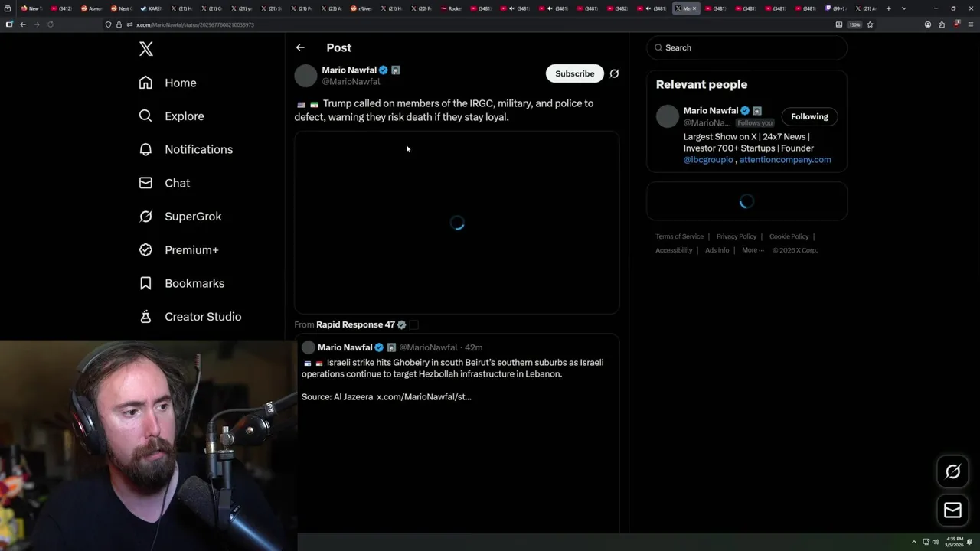Screen dimensions: 980x551
Task: Click the Grok explain icon beside Subscribe
Action: click(614, 73)
